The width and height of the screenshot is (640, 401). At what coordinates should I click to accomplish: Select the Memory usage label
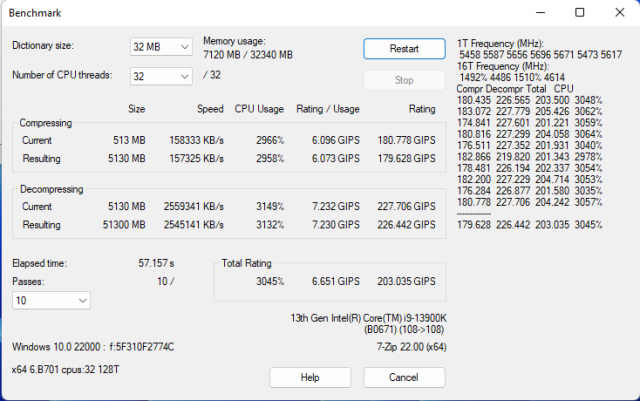(235, 41)
